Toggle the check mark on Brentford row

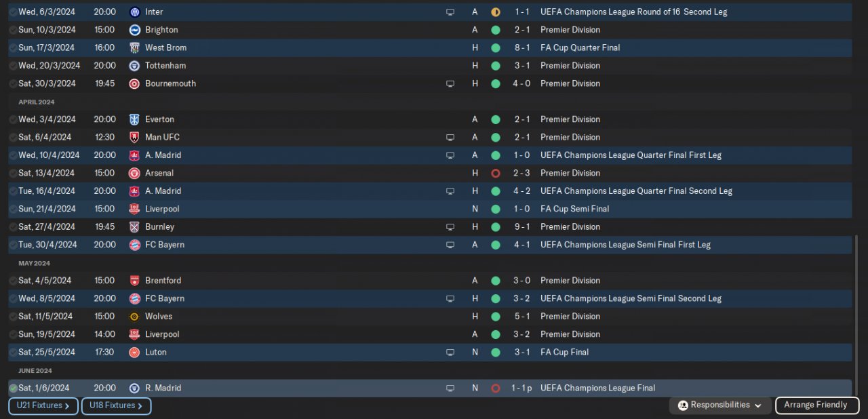coord(13,281)
